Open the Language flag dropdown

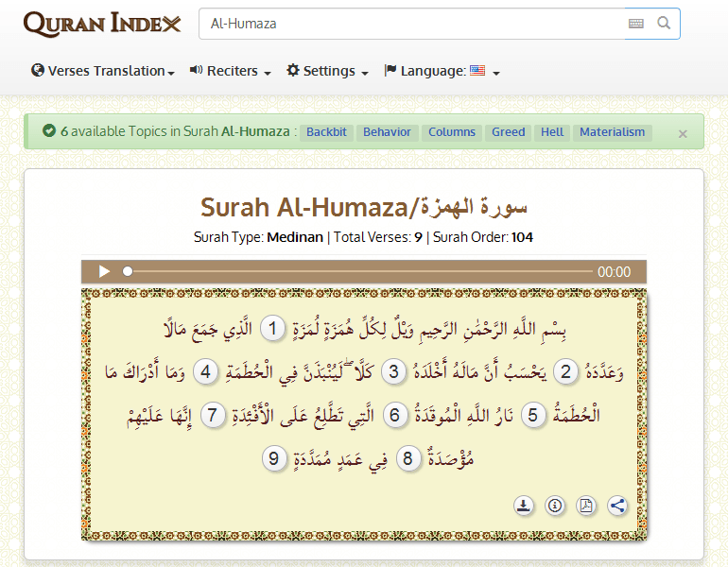pyautogui.click(x=442, y=71)
